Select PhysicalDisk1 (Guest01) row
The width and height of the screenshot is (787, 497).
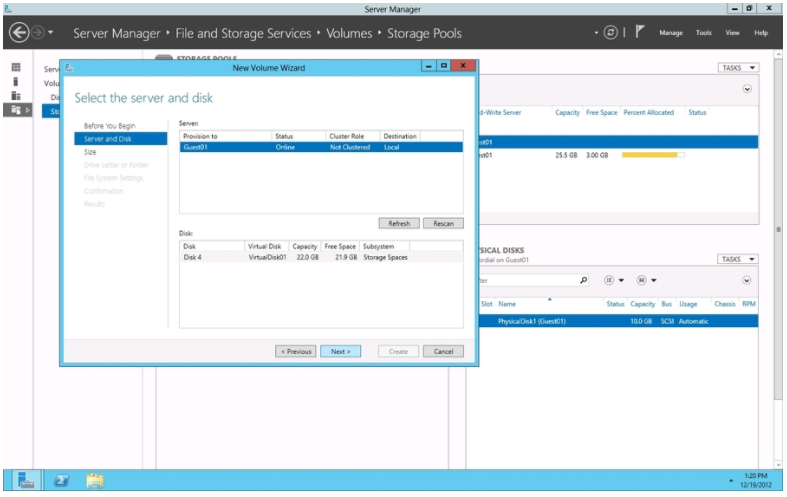[618, 321]
